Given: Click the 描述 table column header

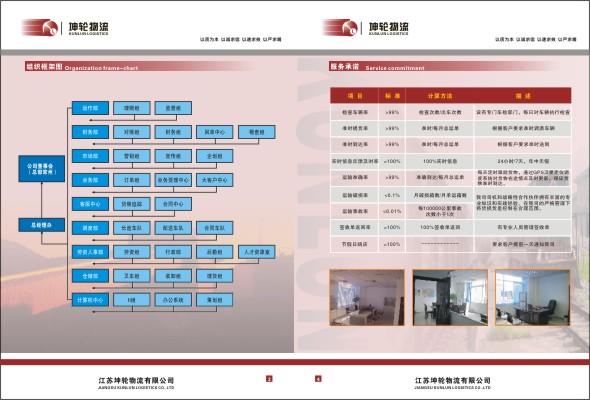Looking at the screenshot, I should click(523, 96).
